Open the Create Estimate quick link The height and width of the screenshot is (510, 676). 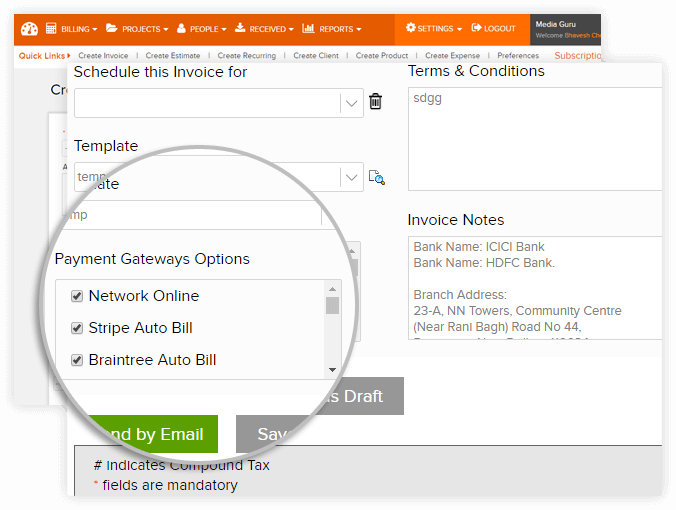(x=173, y=56)
